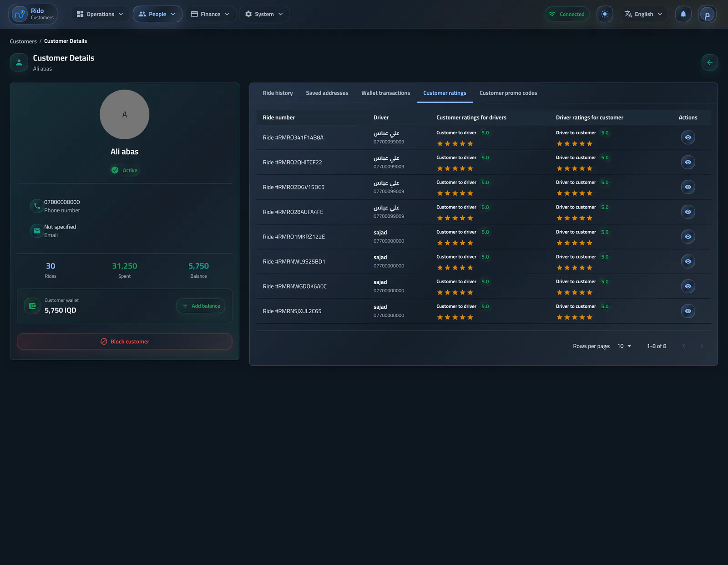
Task: Click the 31,250 Spent statistic
Action: (125, 270)
